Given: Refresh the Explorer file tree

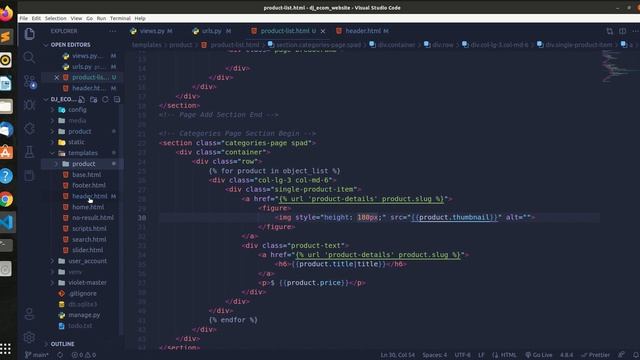Looking at the screenshot, I should click(x=105, y=99).
